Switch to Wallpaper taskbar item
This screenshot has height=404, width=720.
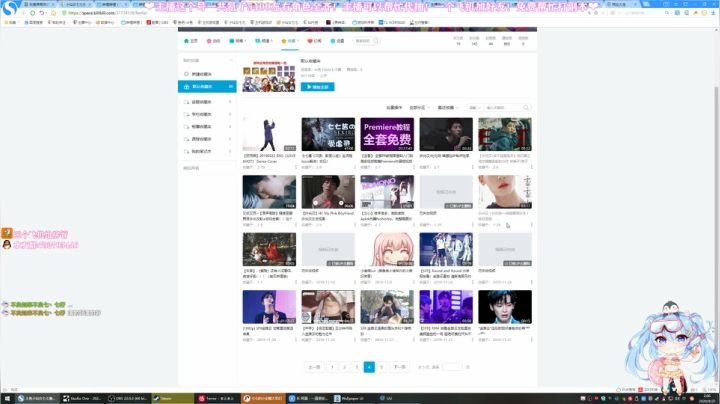point(353,398)
